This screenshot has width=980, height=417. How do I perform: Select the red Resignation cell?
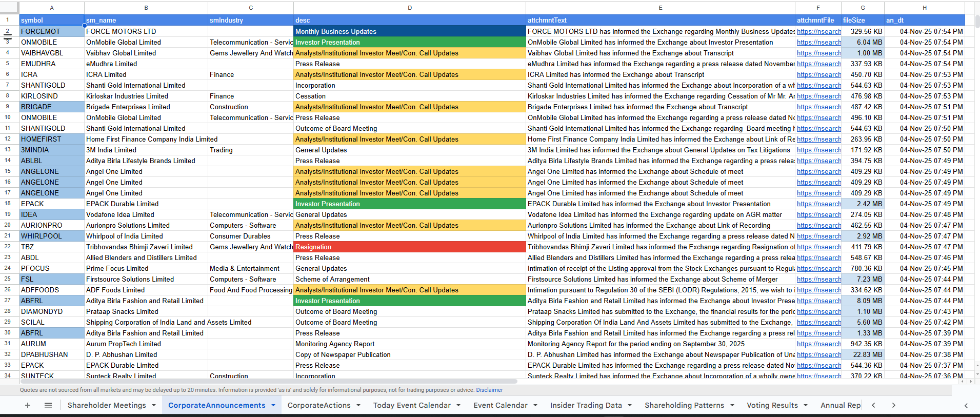pos(409,247)
